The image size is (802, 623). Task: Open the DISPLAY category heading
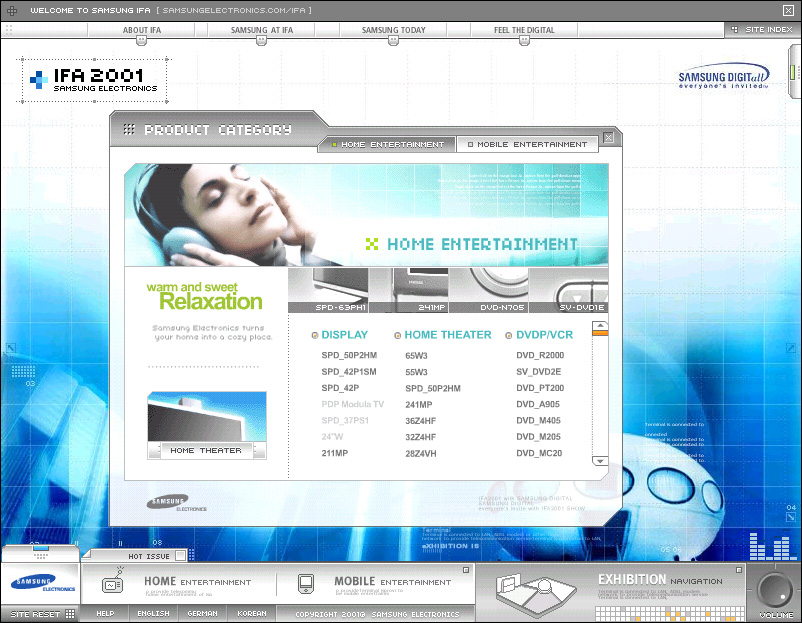[345, 335]
